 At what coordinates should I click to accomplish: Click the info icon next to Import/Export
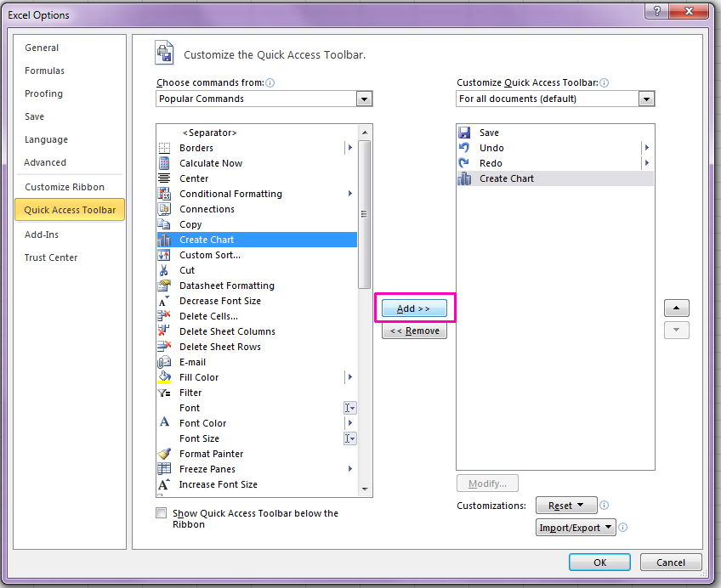[623, 528]
